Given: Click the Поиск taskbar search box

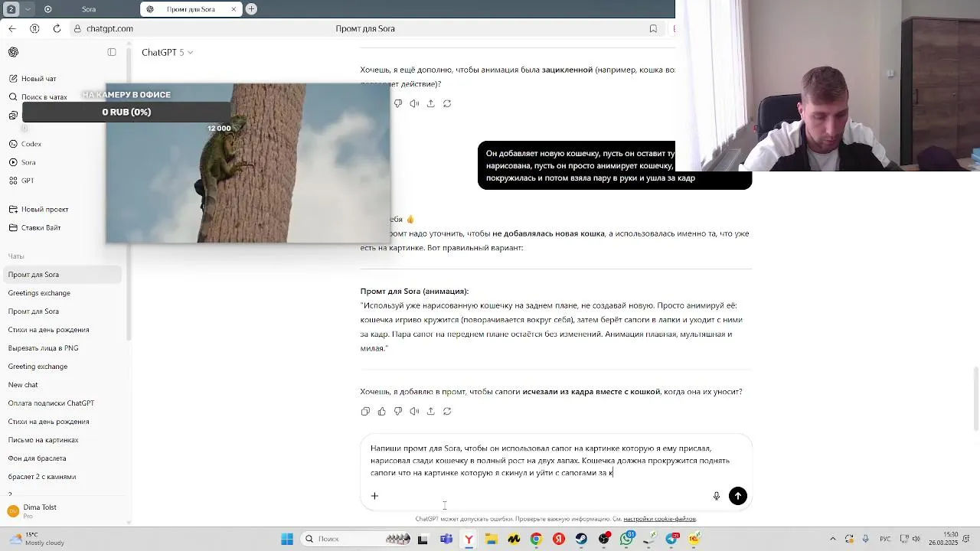Looking at the screenshot, I should [x=356, y=539].
